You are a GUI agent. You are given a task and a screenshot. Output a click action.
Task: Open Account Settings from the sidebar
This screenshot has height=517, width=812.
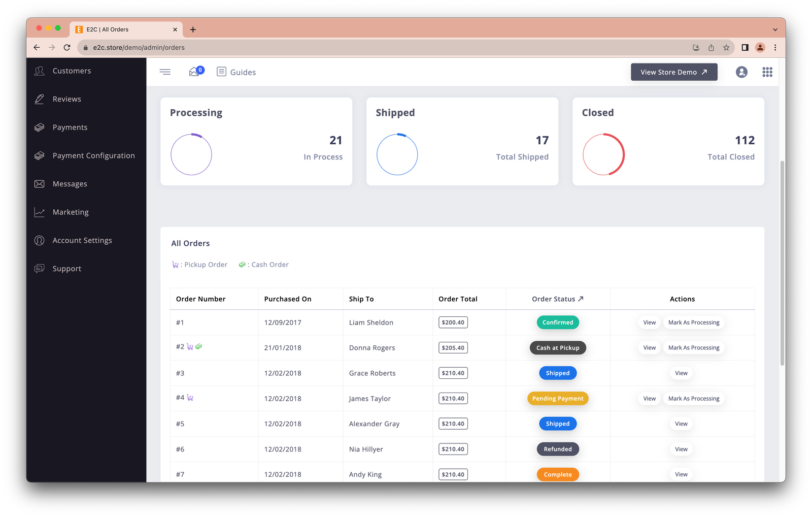pos(82,241)
